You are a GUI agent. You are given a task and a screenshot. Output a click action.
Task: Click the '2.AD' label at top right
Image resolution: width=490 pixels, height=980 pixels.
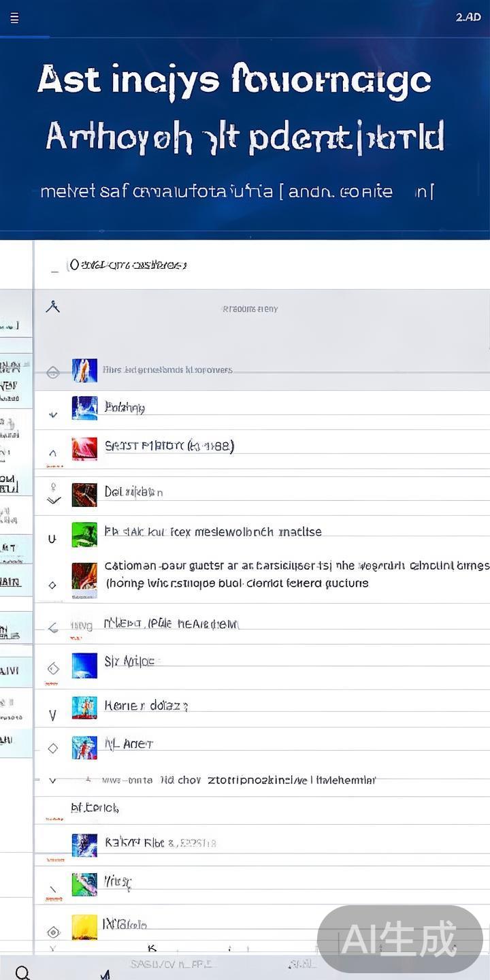(468, 17)
